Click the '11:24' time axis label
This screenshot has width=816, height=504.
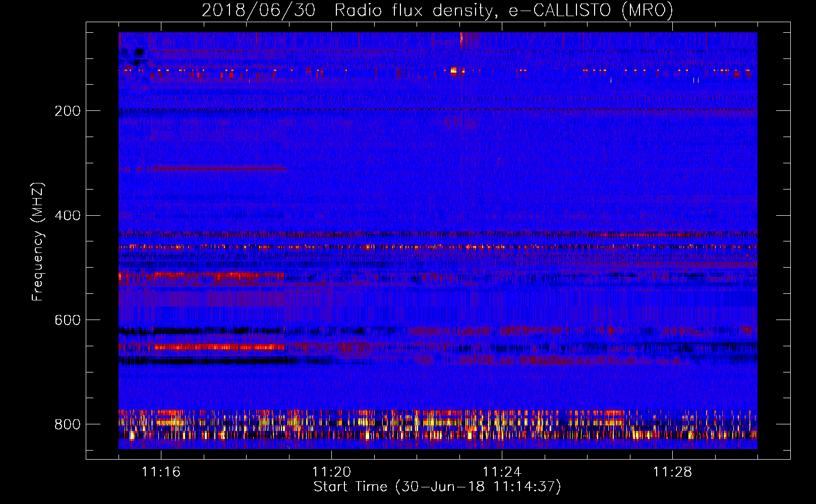[502, 472]
